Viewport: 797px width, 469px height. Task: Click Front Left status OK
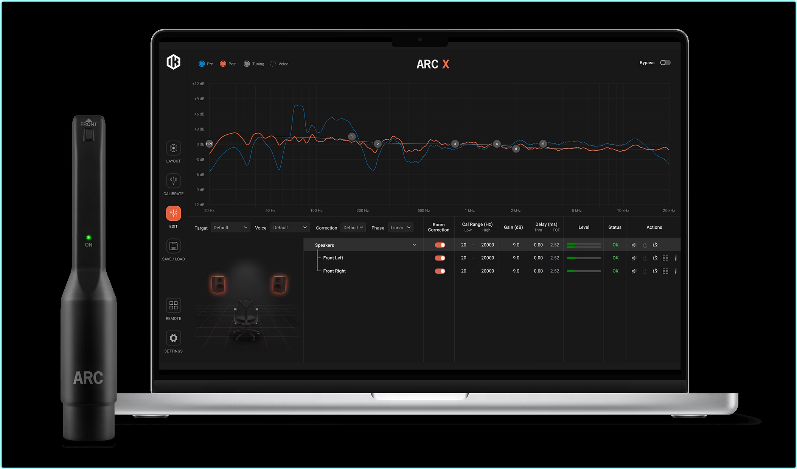coord(616,258)
